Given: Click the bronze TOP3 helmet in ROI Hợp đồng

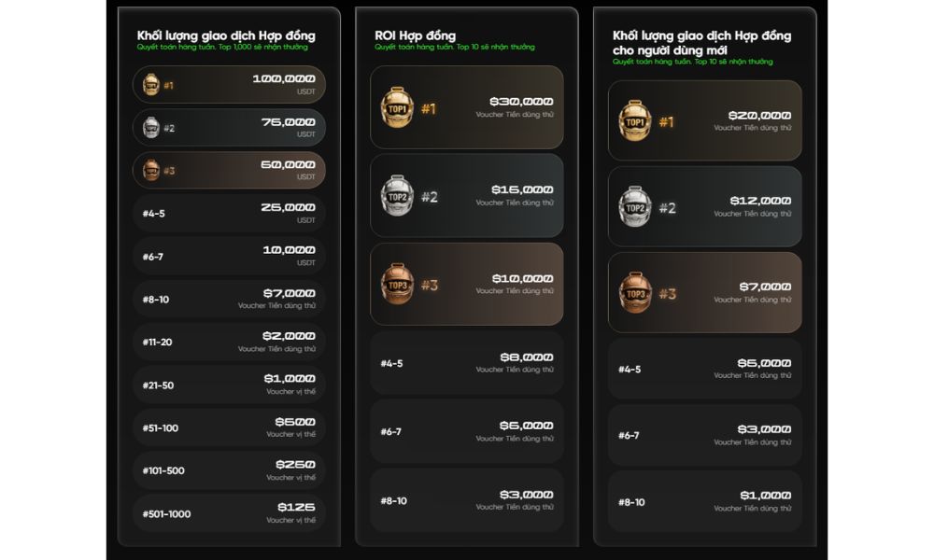Looking at the screenshot, I should (397, 284).
